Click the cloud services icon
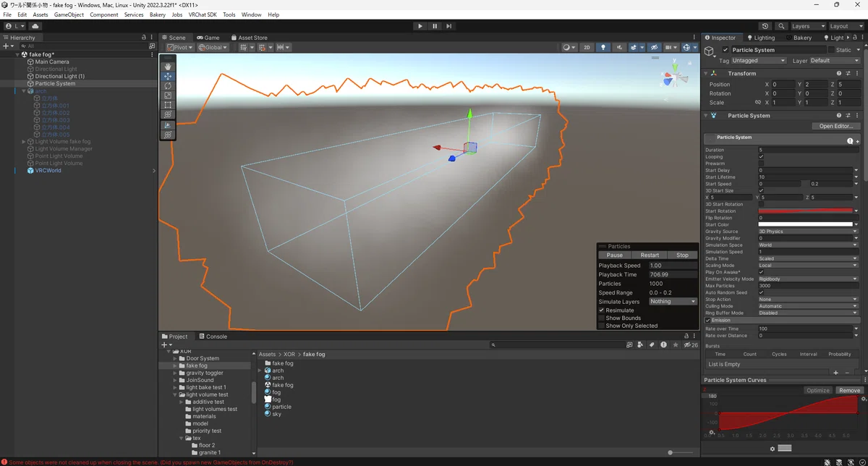 click(35, 26)
